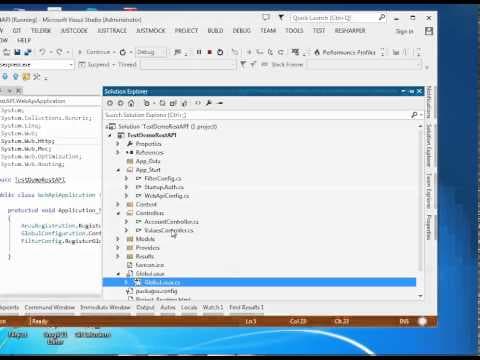Click the Stop Debugging red square icon

coord(210,52)
